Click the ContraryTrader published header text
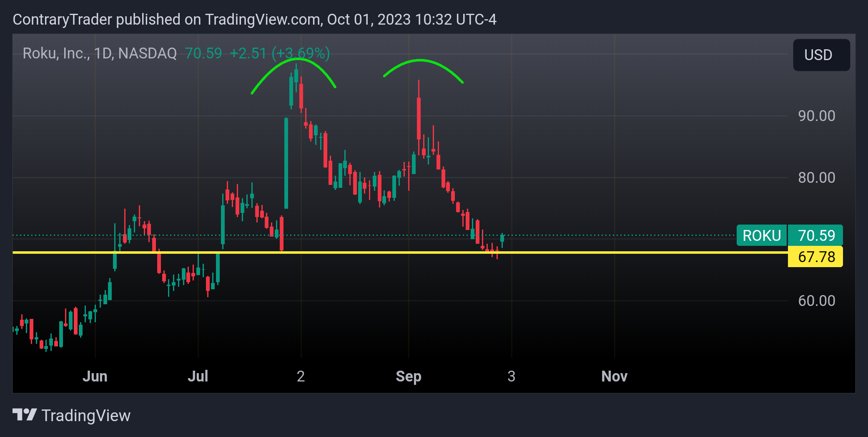 [254, 20]
